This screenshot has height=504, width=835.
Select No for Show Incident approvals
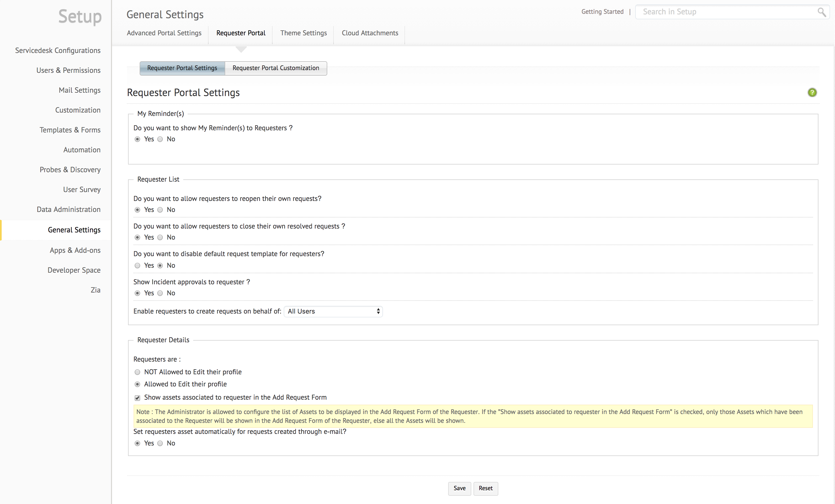click(160, 293)
